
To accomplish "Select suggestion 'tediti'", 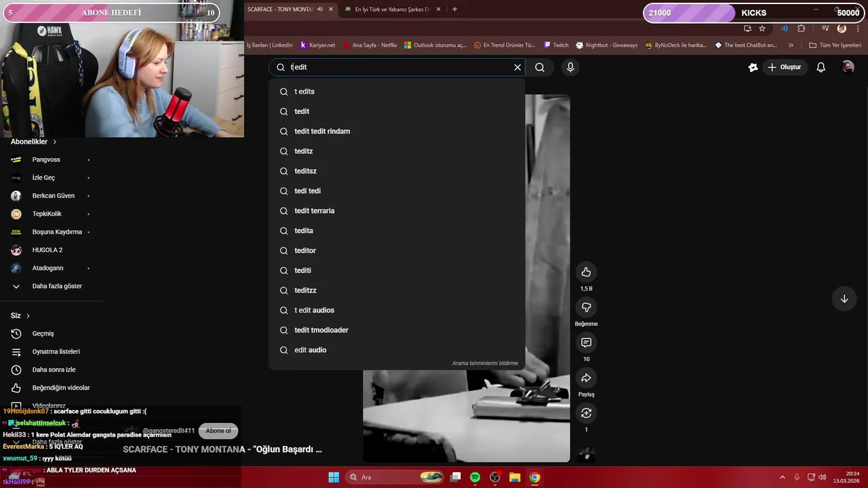I will pyautogui.click(x=397, y=270).
